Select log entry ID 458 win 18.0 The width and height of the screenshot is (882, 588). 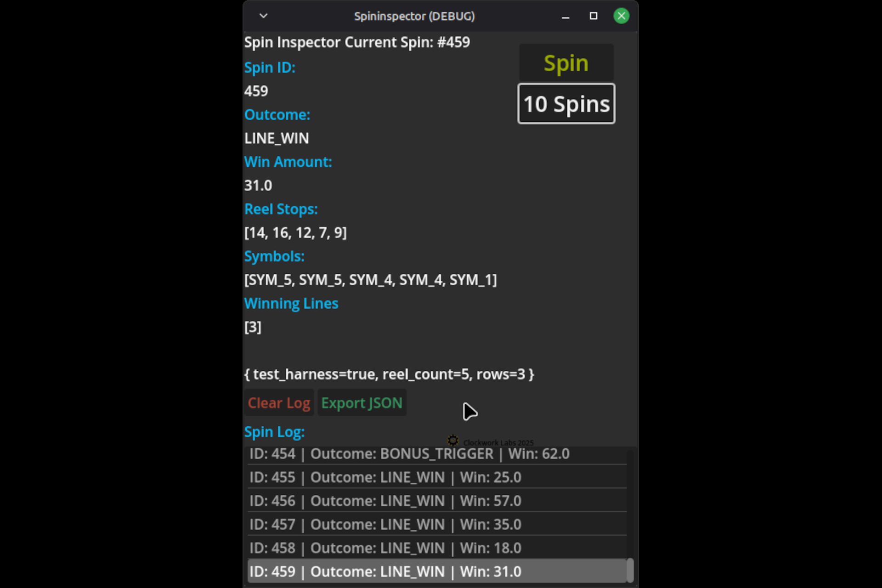(385, 548)
